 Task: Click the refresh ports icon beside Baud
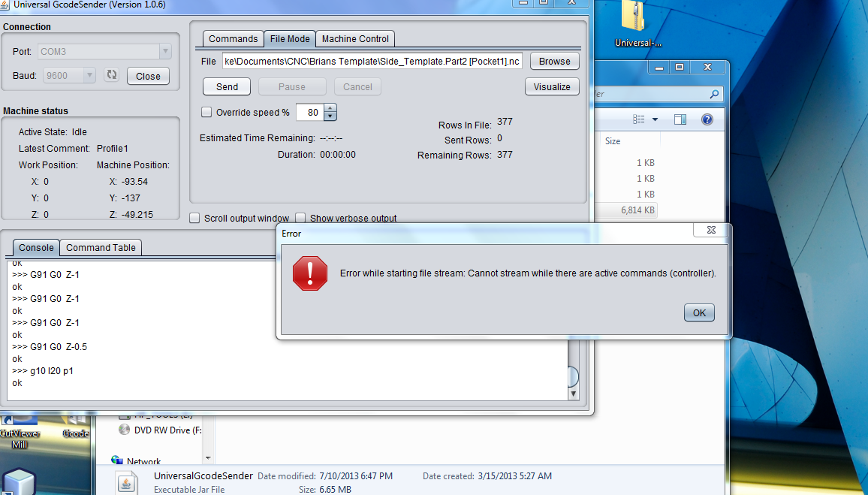point(111,75)
